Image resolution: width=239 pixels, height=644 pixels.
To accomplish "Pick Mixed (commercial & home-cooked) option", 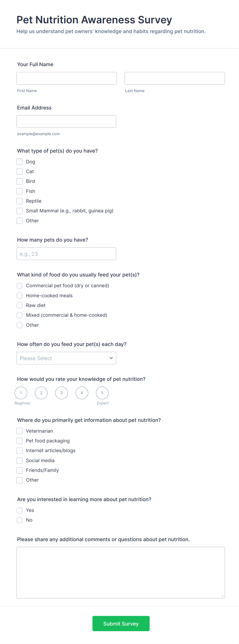I will (x=20, y=315).
